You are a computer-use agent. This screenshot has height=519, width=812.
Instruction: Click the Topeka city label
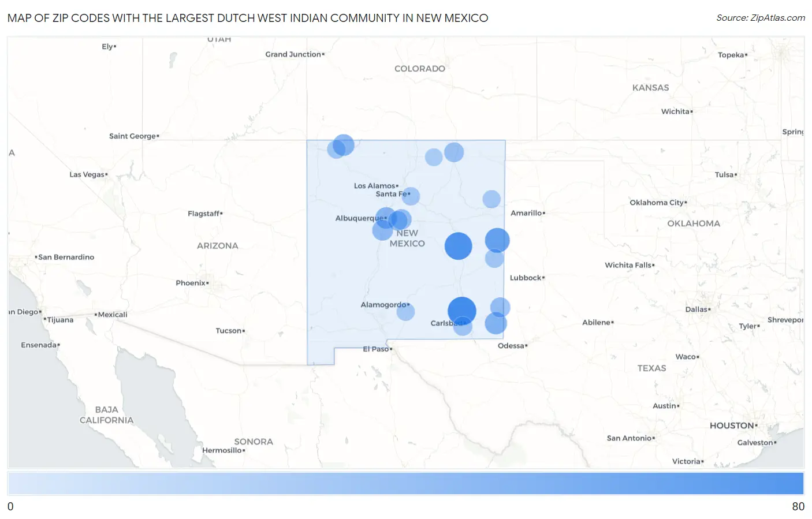pyautogui.click(x=732, y=55)
